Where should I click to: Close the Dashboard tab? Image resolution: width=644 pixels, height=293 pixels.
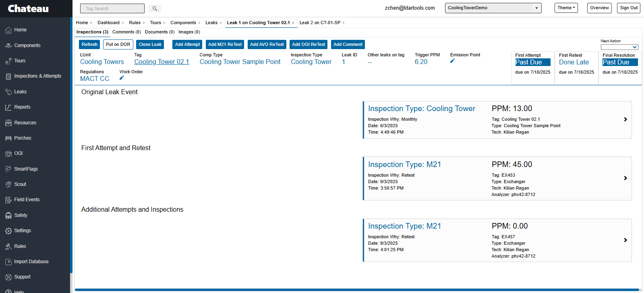point(123,23)
